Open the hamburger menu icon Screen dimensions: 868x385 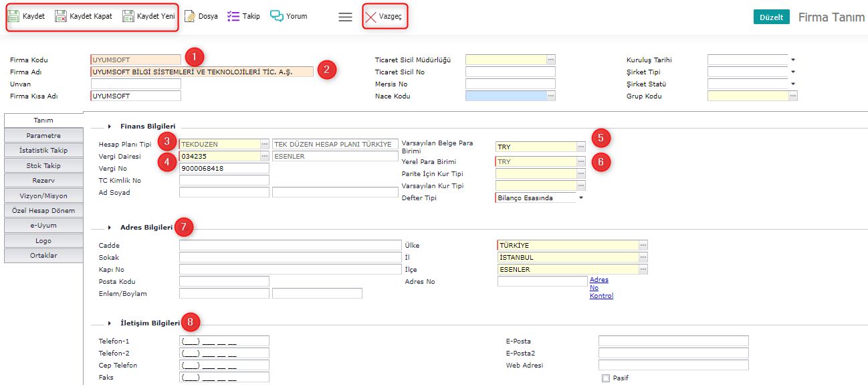pos(345,17)
